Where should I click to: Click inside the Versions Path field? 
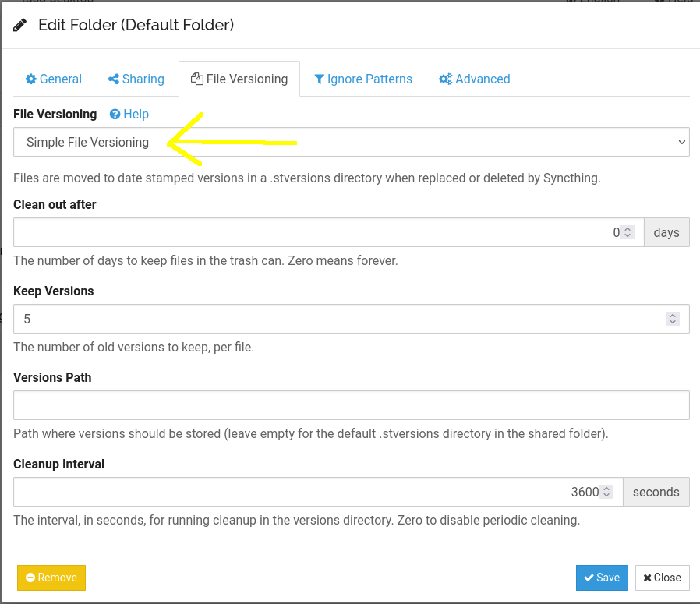pyautogui.click(x=351, y=405)
